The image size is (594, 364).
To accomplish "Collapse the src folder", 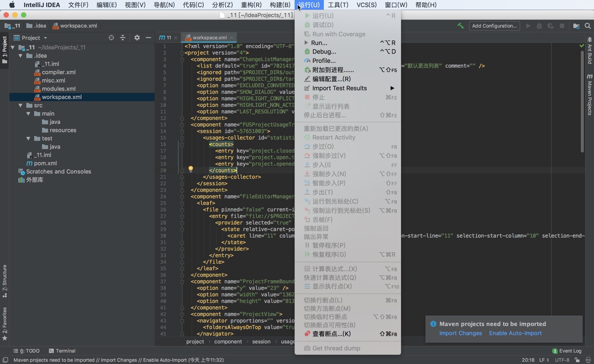I will click(21, 105).
